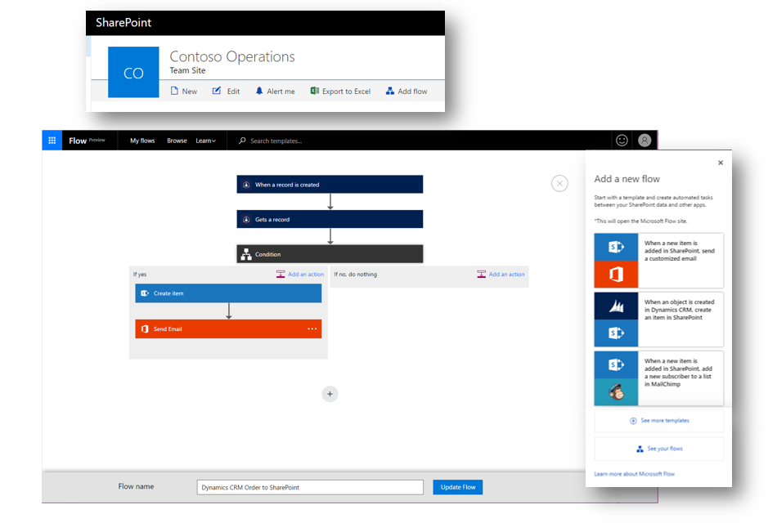Click the plus icon to insert a step
This screenshot has height=532, width=768.
(x=330, y=394)
